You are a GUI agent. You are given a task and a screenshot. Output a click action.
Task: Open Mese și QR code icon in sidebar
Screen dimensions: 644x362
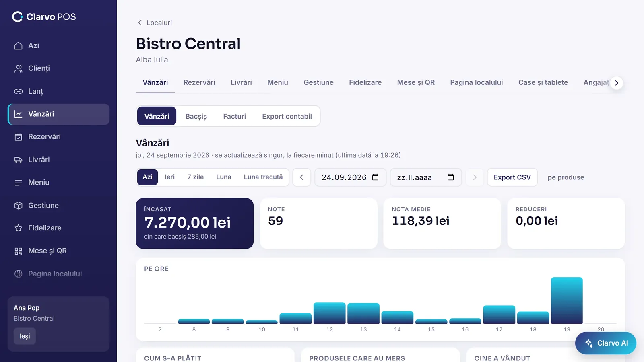(x=18, y=251)
